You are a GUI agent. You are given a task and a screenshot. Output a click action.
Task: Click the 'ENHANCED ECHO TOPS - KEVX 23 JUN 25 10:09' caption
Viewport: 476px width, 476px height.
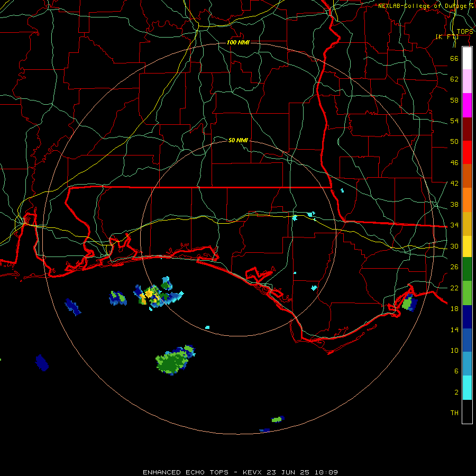pyautogui.click(x=240, y=472)
